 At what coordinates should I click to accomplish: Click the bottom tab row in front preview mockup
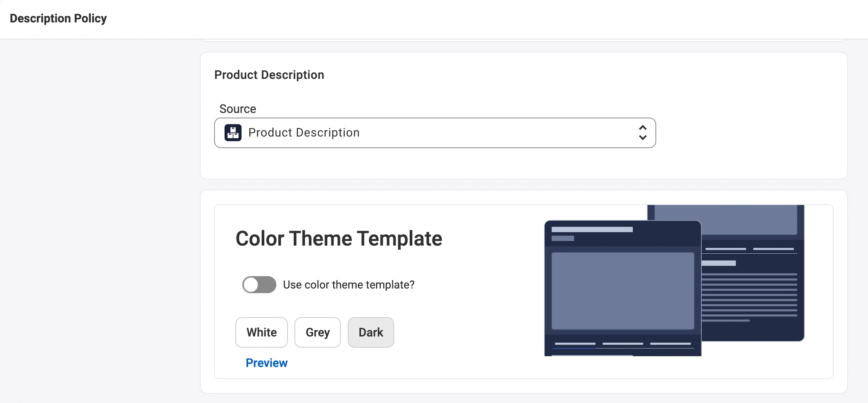point(622,343)
